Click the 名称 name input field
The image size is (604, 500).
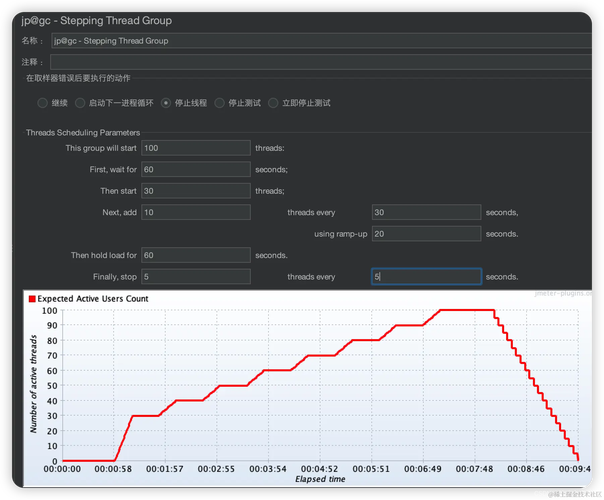321,40
